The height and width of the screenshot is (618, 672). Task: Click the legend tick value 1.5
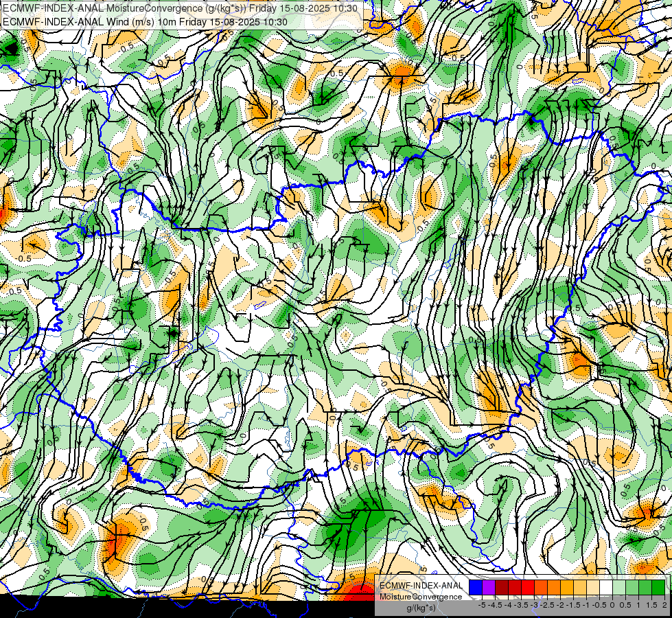click(651, 605)
